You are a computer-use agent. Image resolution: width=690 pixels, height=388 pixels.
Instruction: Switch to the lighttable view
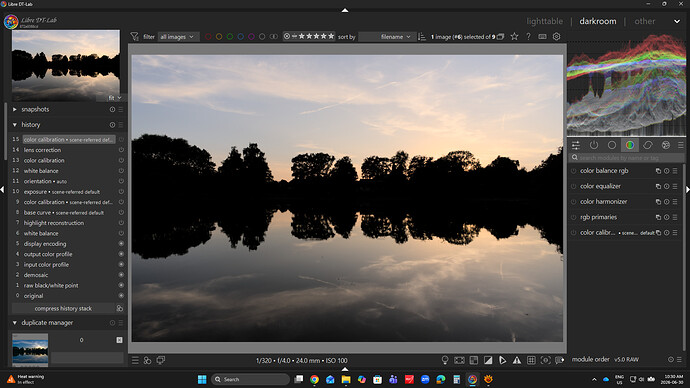(x=544, y=21)
